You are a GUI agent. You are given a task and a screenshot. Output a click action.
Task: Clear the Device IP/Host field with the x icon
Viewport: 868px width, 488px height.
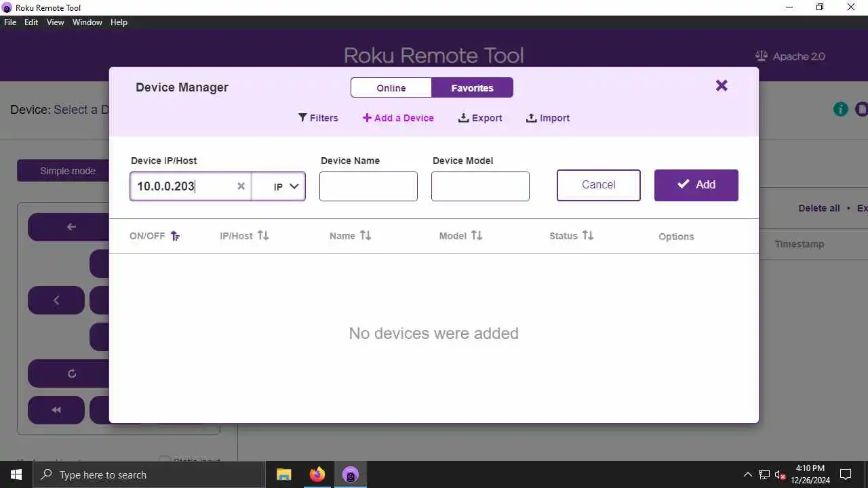[241, 186]
